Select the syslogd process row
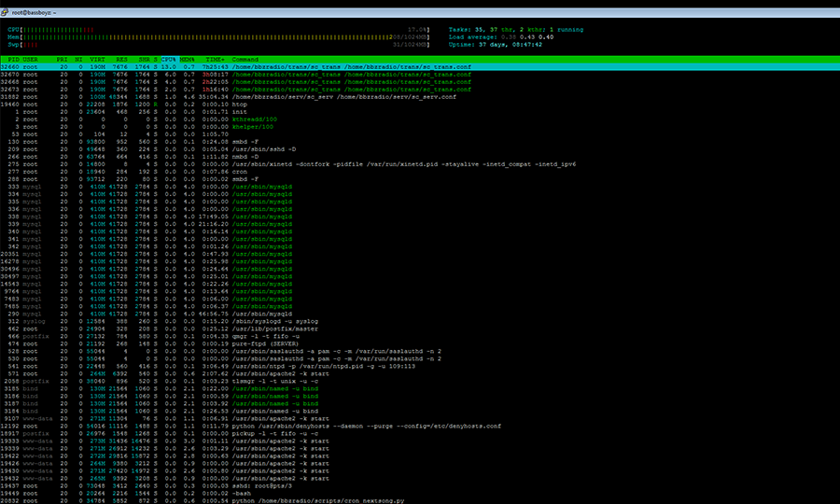Image resolution: width=840 pixels, height=504 pixels. click(420, 321)
